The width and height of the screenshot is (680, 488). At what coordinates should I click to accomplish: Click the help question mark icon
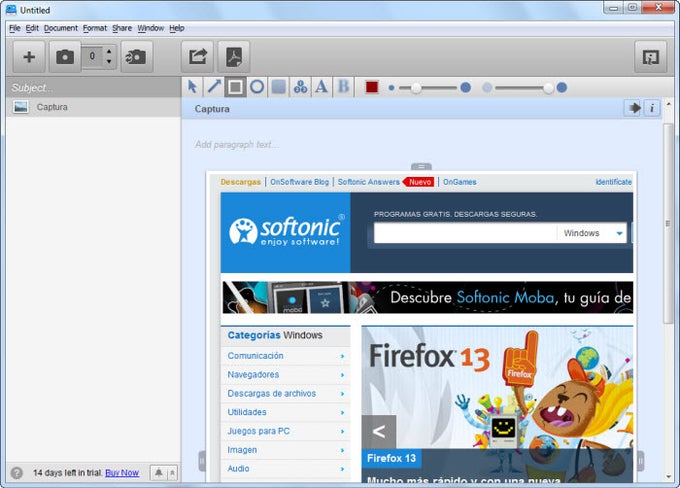click(x=16, y=473)
